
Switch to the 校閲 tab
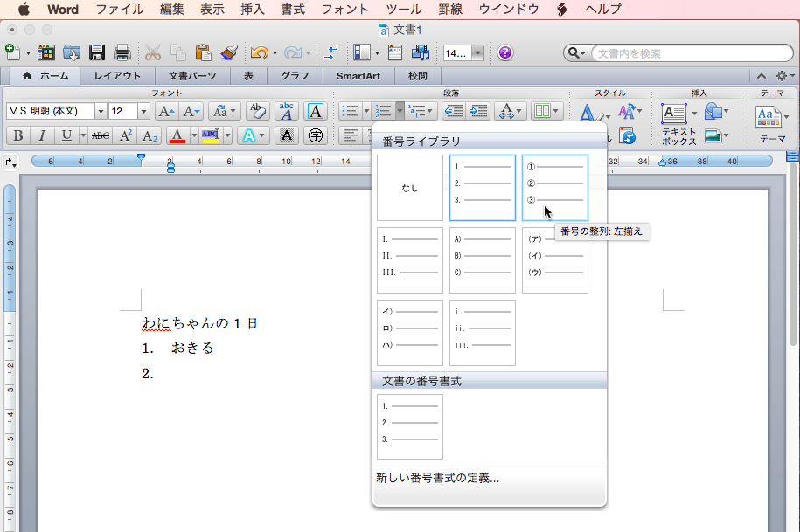[417, 76]
